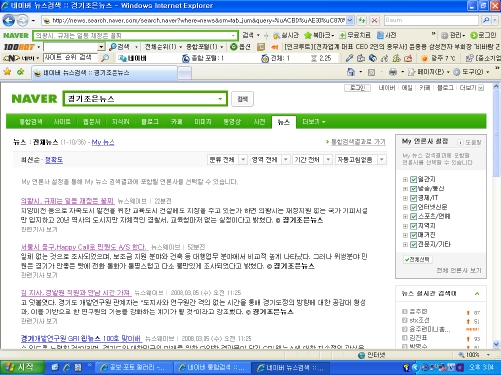Collapse the 뉴스 실시간 검색어 panel
Viewport: 501px width, 375px height.
click(477, 294)
